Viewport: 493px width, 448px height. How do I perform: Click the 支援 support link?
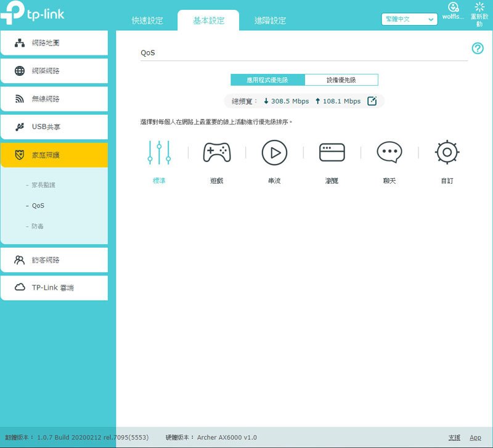pos(454,438)
